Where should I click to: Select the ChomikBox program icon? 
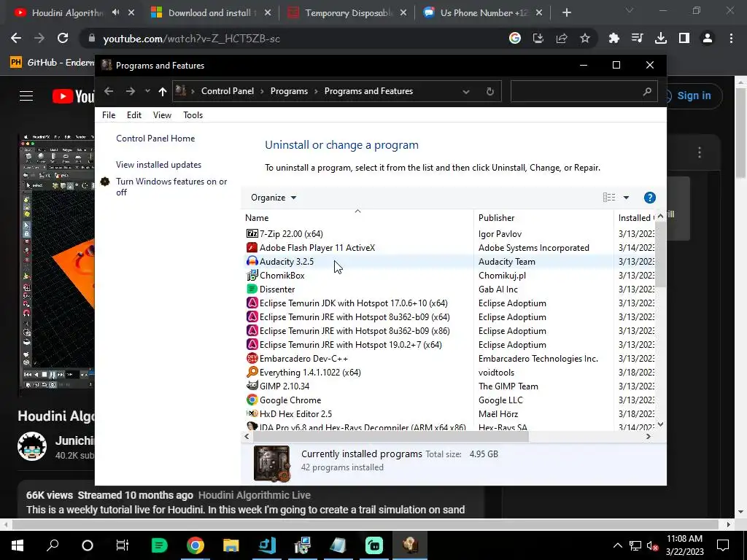tap(252, 275)
